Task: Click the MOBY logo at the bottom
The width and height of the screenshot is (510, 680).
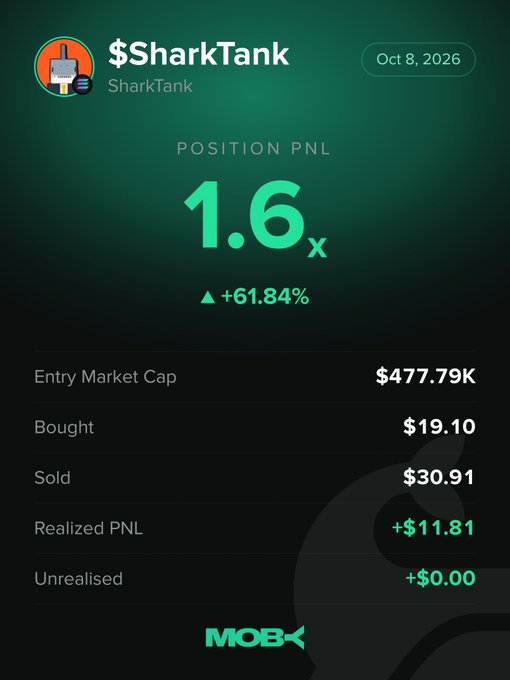Action: point(255,637)
